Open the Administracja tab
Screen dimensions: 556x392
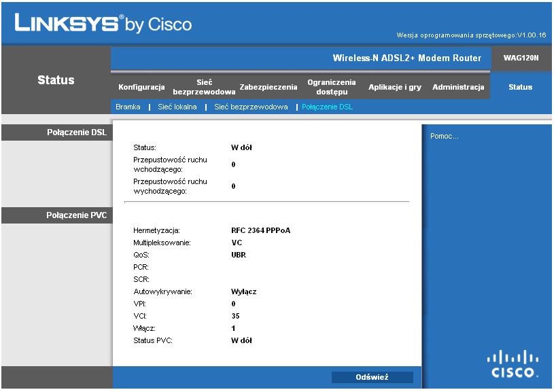tap(458, 87)
